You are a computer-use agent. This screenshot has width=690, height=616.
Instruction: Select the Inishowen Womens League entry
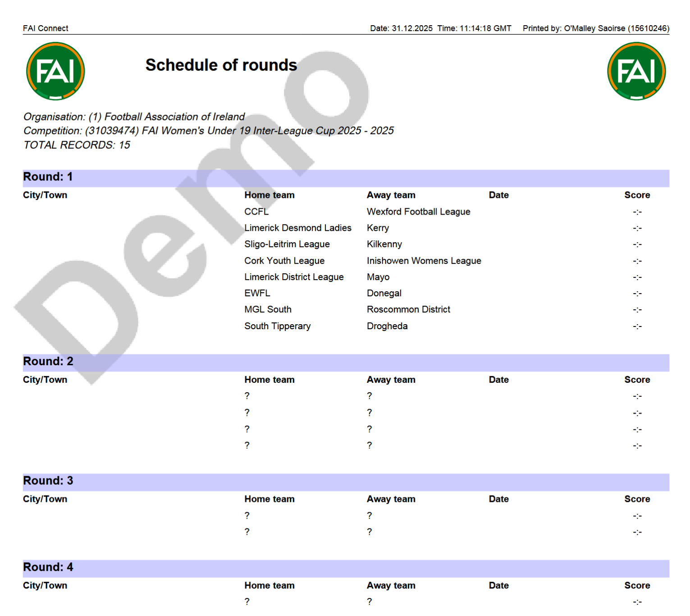tap(424, 261)
